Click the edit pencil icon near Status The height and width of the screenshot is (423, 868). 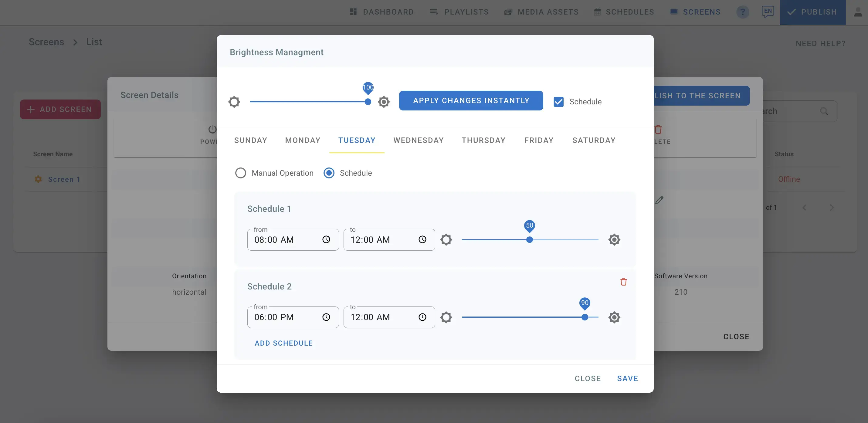click(659, 200)
